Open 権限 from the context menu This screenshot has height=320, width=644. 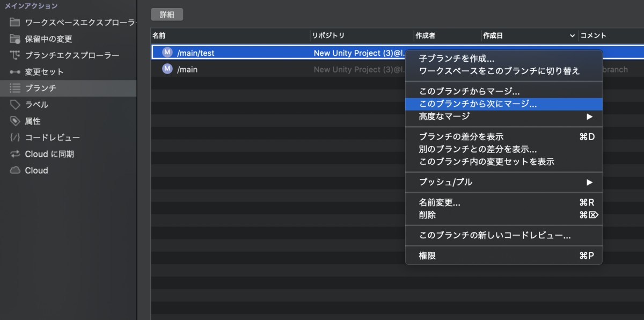[x=428, y=256]
